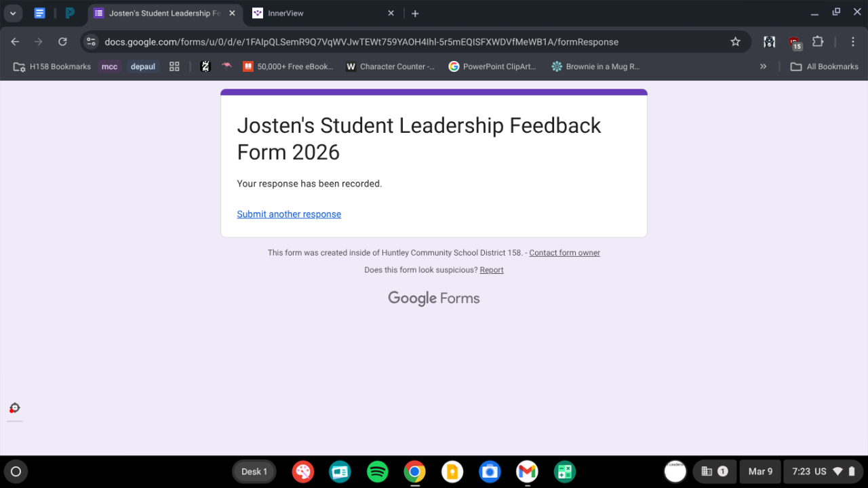Open the H158 Bookmarks folder
Viewport: 868px width, 488px height.
52,66
